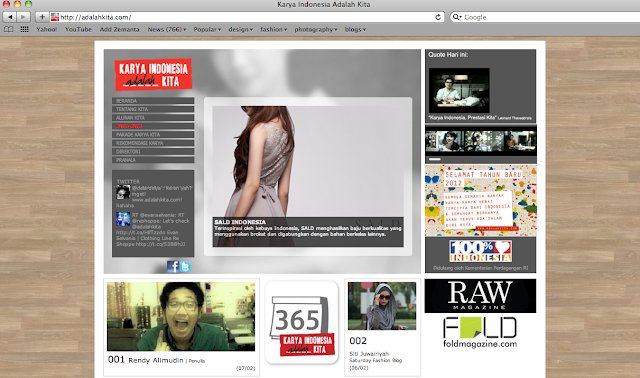Image resolution: width=640 pixels, height=378 pixels.
Task: Open the Twitter bird icon link
Action: (185, 267)
